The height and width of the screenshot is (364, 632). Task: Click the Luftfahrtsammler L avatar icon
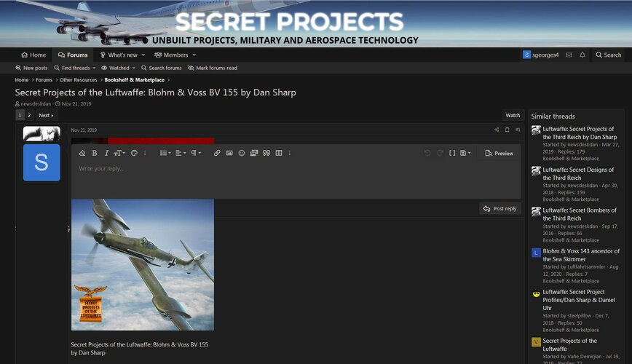pos(536,253)
